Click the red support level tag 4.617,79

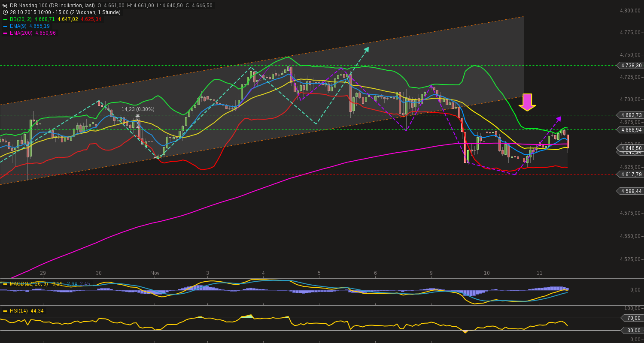click(630, 174)
